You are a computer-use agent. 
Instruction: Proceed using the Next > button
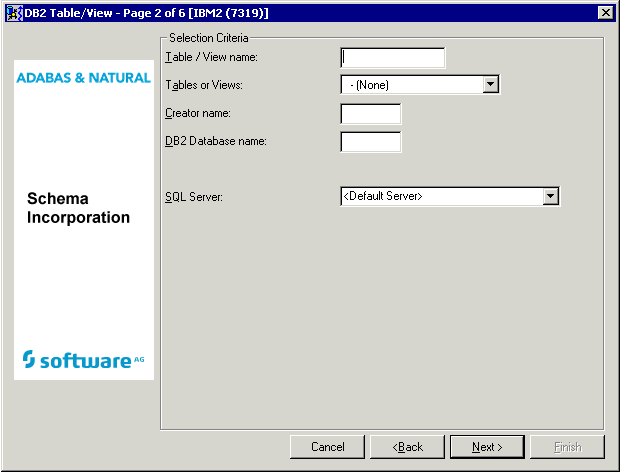[487, 446]
